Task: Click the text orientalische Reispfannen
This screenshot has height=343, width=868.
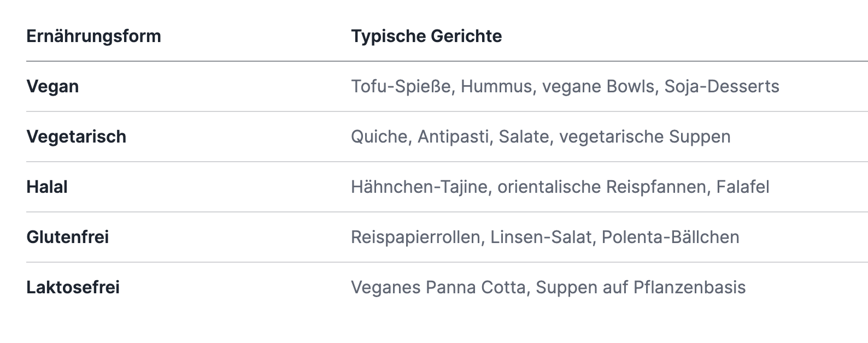Action: [602, 187]
